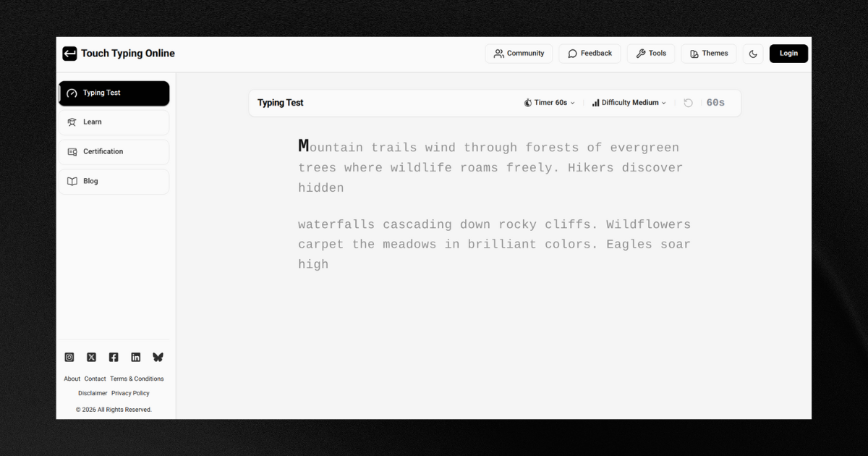The height and width of the screenshot is (456, 868).
Task: Click the wrench icon on Tools button
Action: click(639, 53)
